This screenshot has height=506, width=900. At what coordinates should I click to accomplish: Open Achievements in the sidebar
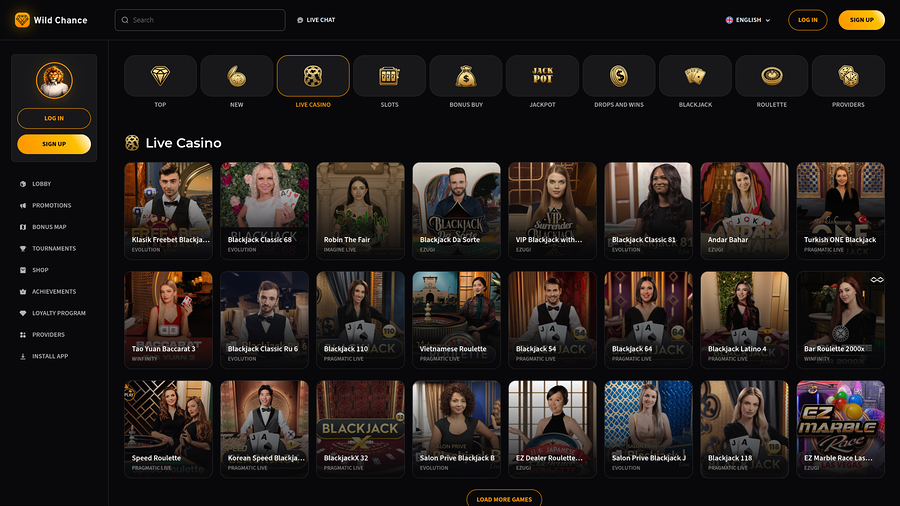tap(54, 291)
